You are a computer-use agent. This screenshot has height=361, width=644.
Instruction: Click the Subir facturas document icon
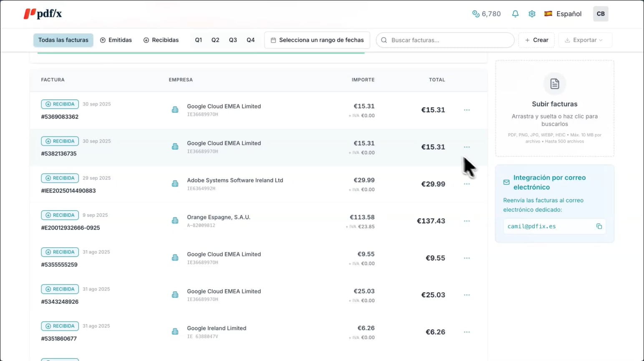[555, 83]
